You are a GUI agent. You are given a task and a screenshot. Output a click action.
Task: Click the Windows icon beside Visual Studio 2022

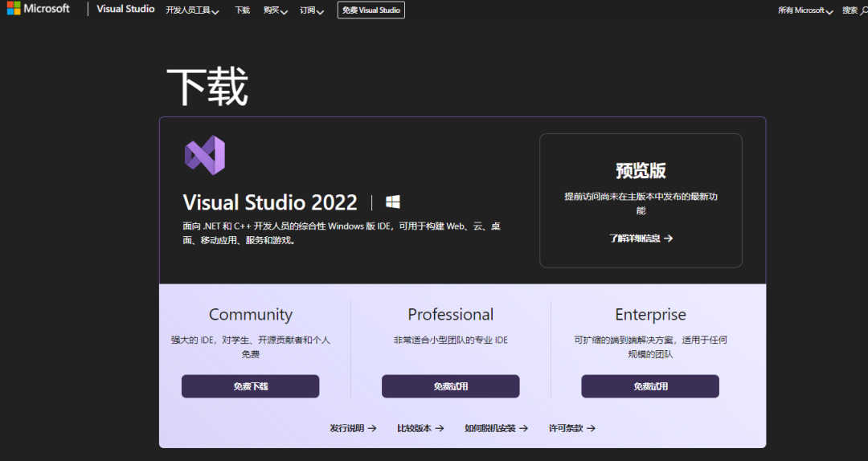(392, 202)
